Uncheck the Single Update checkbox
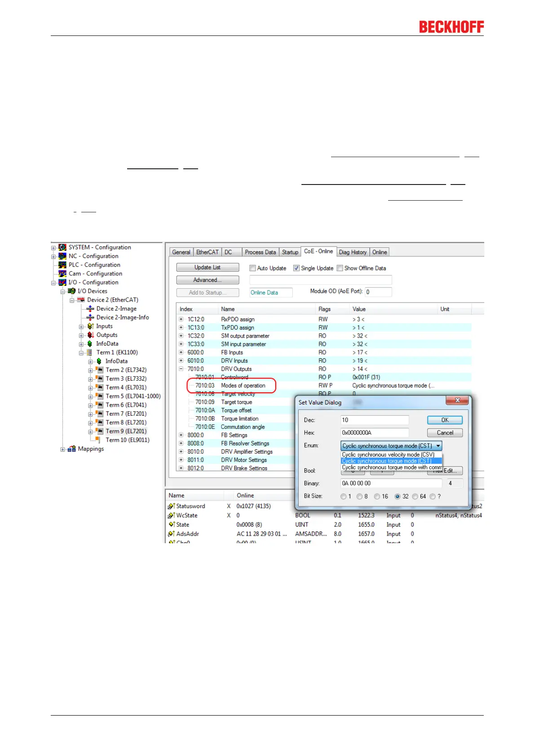 point(296,268)
